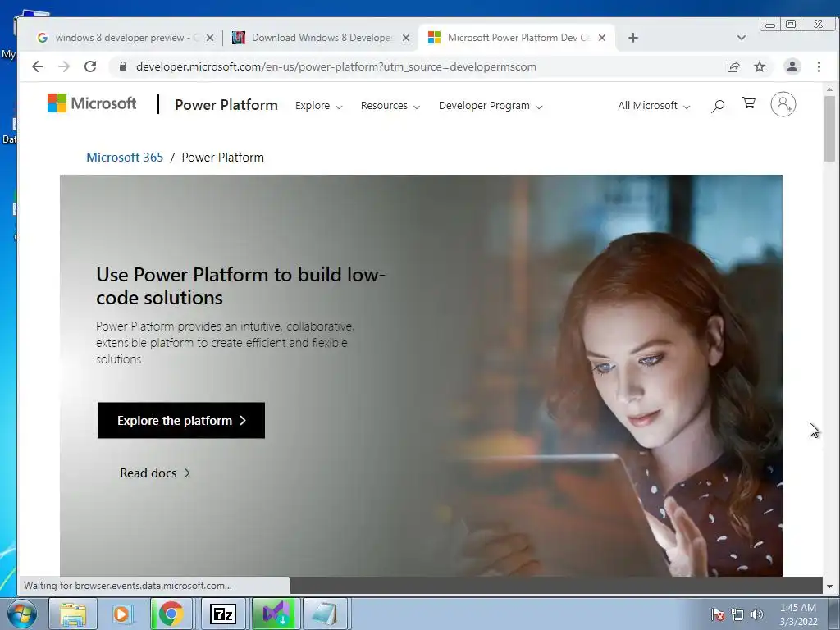
Task: Open a new browser tab
Action: 633,38
